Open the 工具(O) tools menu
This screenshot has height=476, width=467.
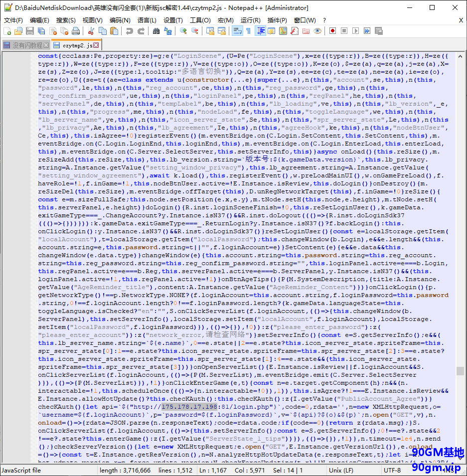pyautogui.click(x=200, y=20)
